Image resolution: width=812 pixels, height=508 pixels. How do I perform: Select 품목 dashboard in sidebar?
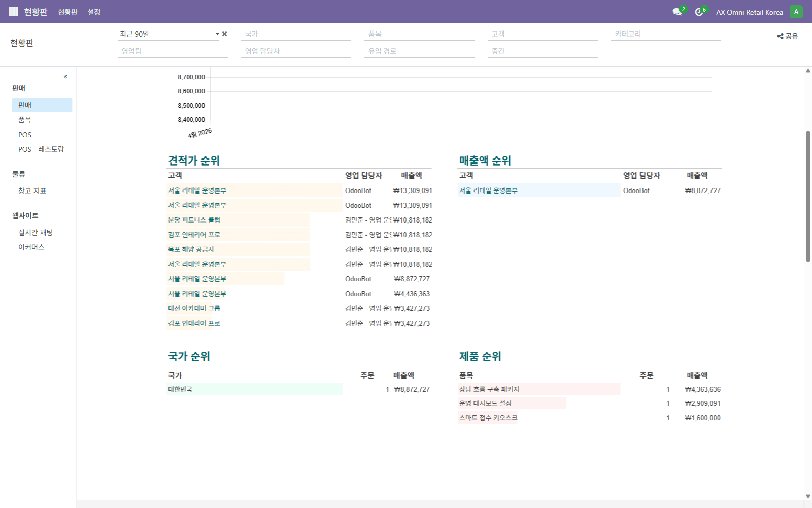(x=25, y=120)
